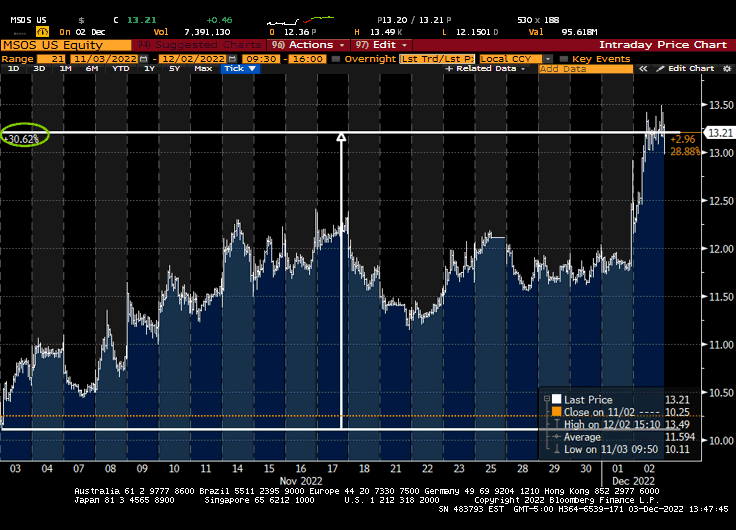736x530 pixels.
Task: Click the Suggested Charts button
Action: click(199, 45)
